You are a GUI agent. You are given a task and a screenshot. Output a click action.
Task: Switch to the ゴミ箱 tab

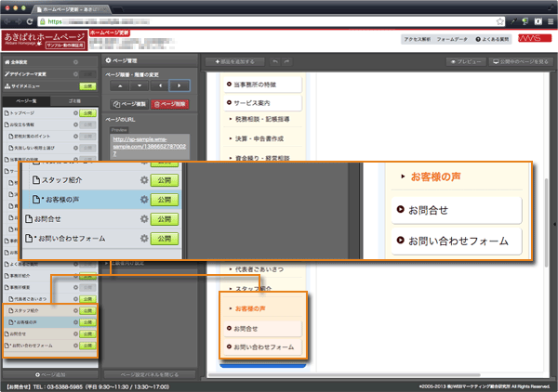click(74, 99)
